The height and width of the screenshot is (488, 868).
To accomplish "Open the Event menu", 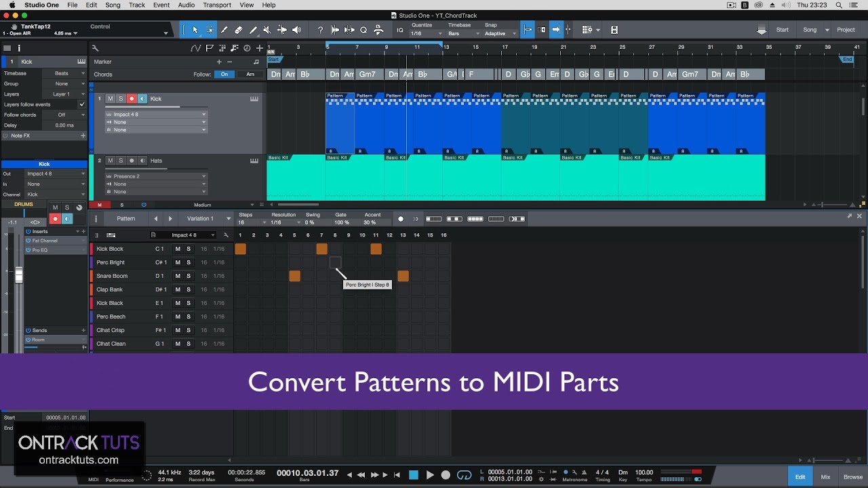I will tap(161, 5).
